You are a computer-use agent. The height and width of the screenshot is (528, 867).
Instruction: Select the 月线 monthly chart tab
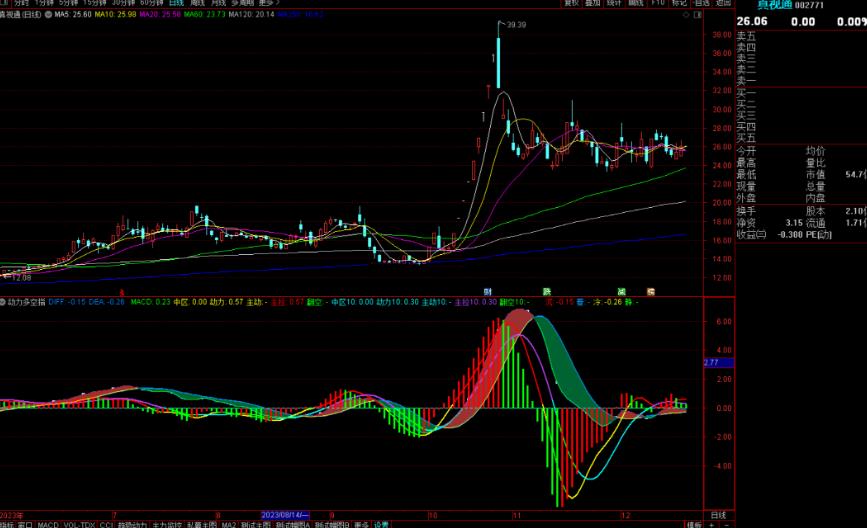click(x=218, y=3)
